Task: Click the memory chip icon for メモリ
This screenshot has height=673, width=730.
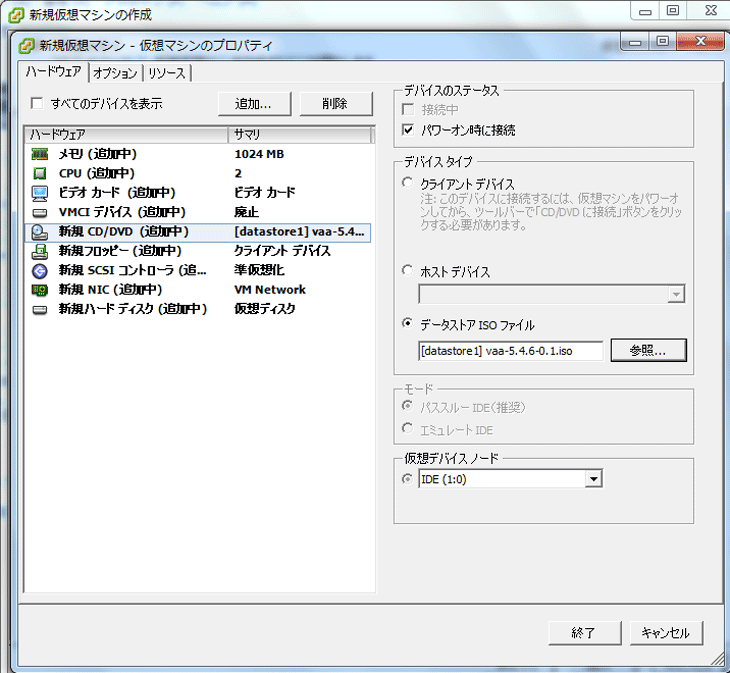Action: tap(40, 154)
